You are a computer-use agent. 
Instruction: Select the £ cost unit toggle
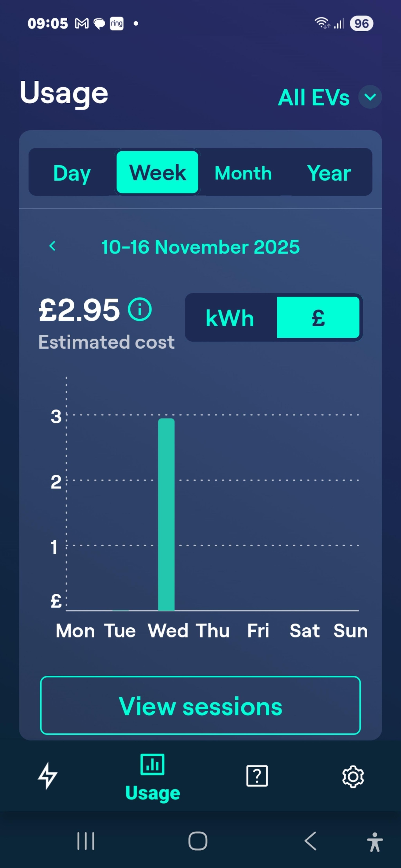click(318, 318)
